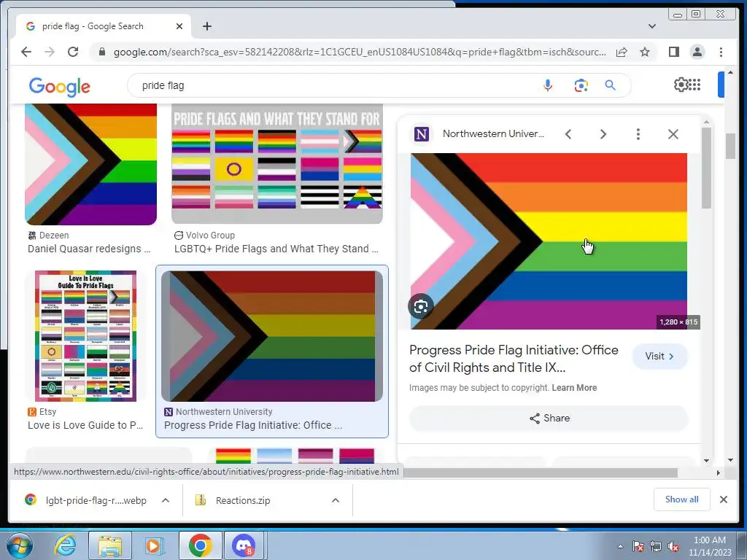
Task: Launch Internet Explorer from taskbar
Action: pyautogui.click(x=65, y=545)
